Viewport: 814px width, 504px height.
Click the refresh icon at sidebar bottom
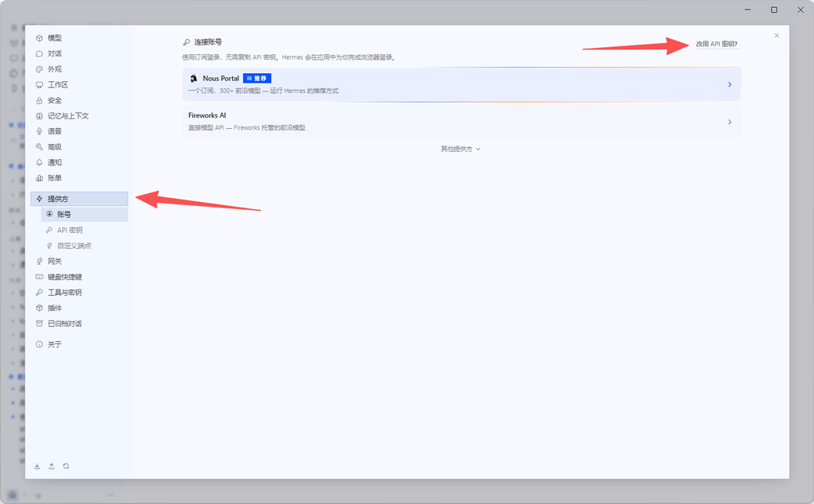click(66, 466)
